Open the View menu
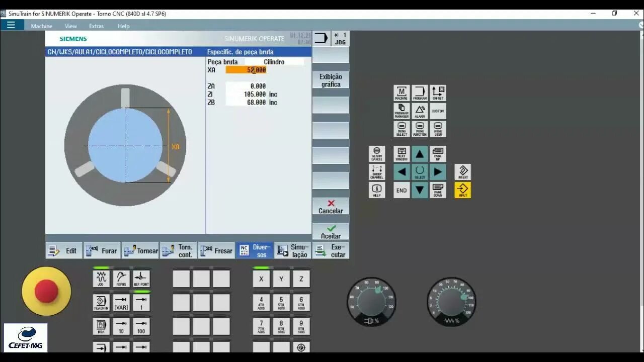This screenshot has width=644, height=362. tap(71, 26)
